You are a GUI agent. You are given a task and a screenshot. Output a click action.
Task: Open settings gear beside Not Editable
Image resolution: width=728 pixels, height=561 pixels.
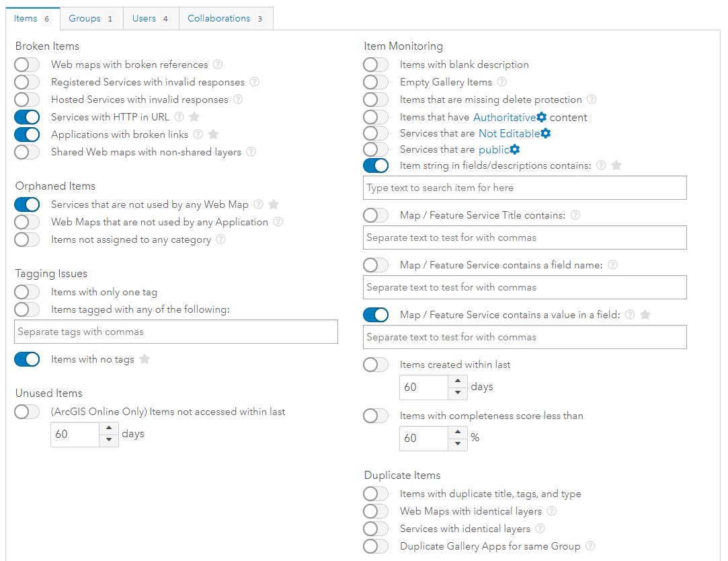546,133
